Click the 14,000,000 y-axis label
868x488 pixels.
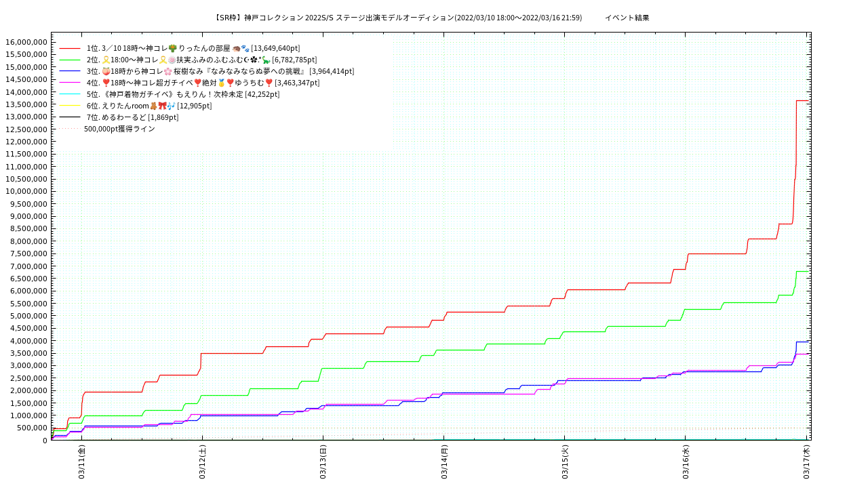coord(26,91)
